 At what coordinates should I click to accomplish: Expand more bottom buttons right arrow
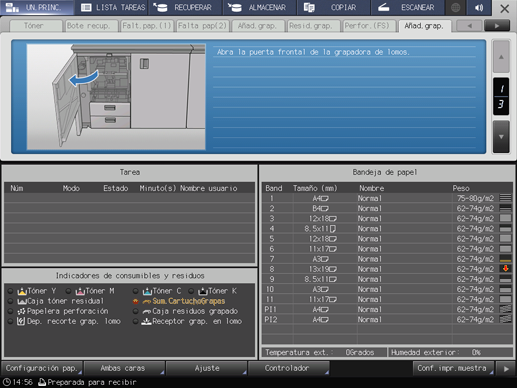506,369
